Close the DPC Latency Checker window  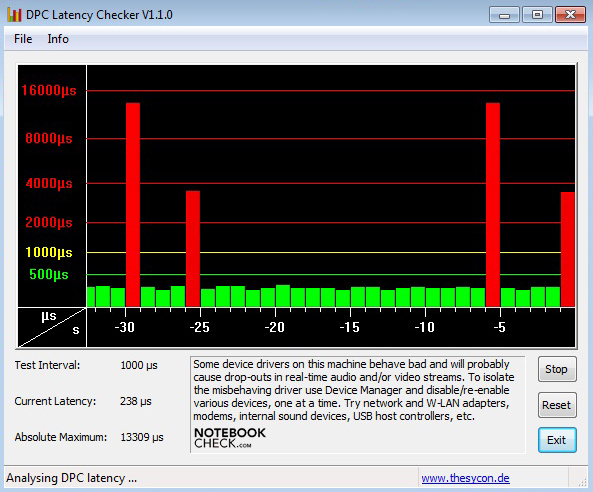click(570, 15)
